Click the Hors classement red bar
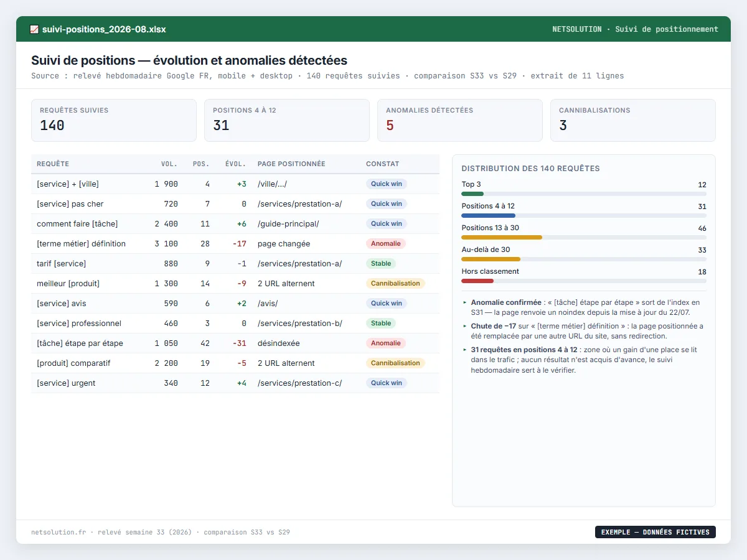Image resolution: width=747 pixels, height=560 pixels. pyautogui.click(x=477, y=281)
